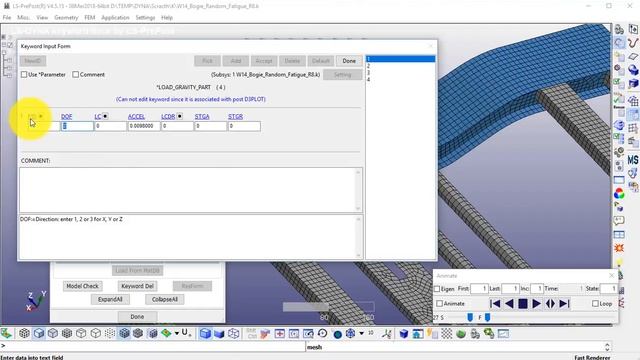Jump to last animation state

564,304
